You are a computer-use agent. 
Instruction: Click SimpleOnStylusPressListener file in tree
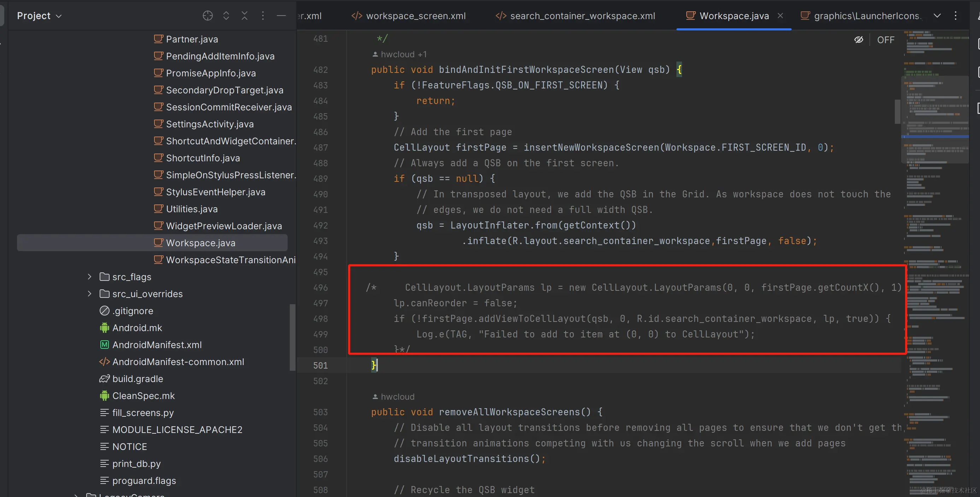[224, 175]
